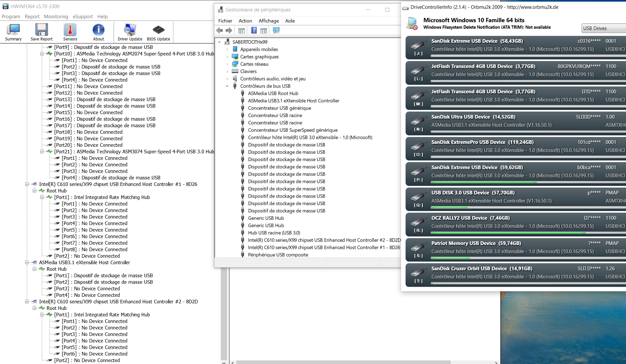This screenshot has width=626, height=364.
Task: Click HWiNFO vertical scrollbar down arrow
Action: (x=224, y=362)
